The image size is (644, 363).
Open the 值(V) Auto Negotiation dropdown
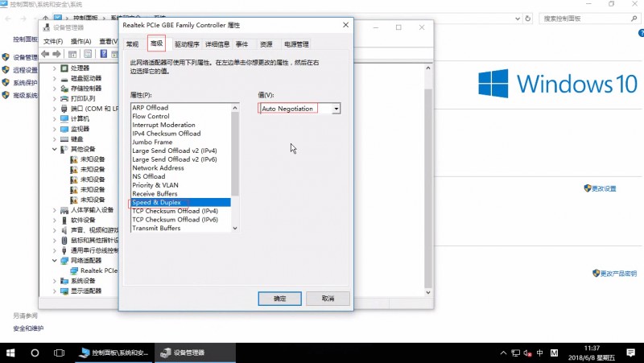point(336,109)
